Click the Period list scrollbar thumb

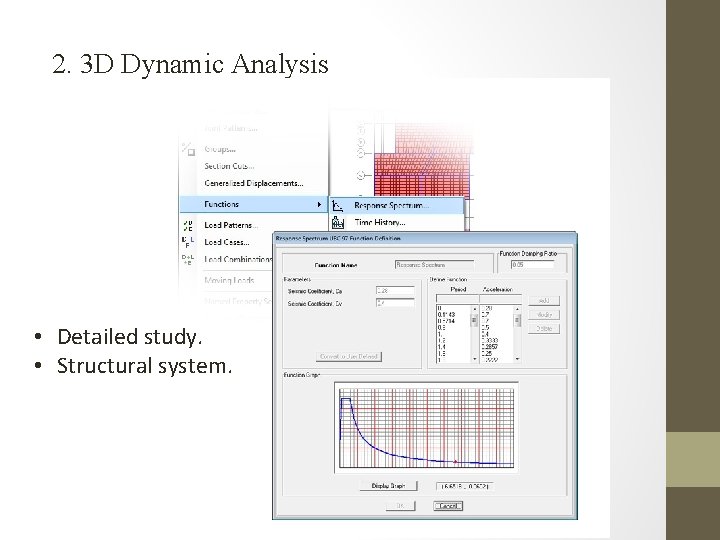[x=474, y=321]
